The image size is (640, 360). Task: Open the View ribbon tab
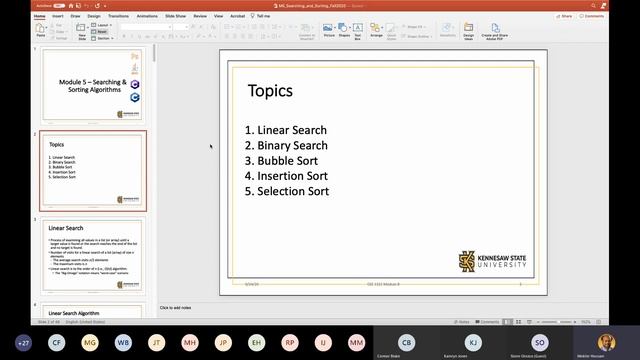(x=218, y=16)
